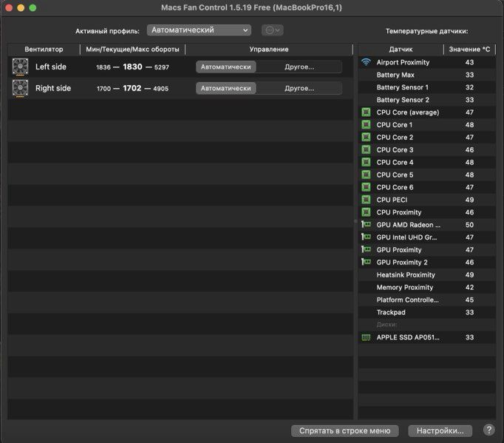
Task: Click the CPU Core 3 chip icon
Action: click(366, 149)
